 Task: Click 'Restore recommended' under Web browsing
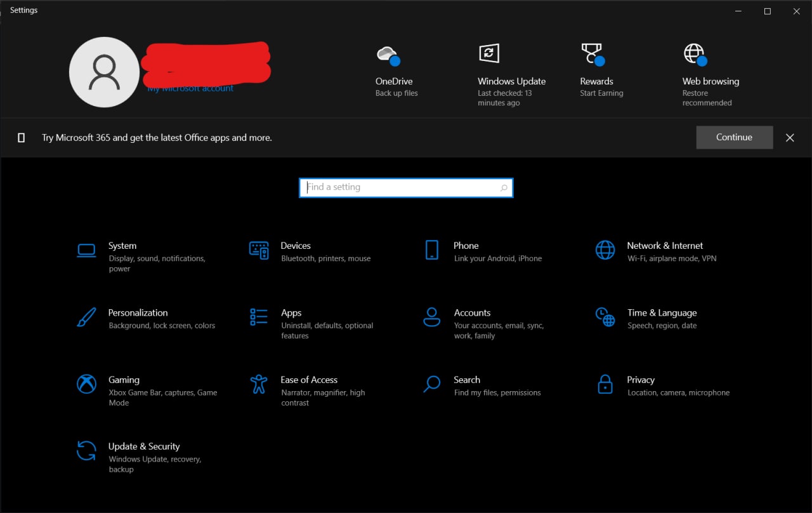pos(707,98)
